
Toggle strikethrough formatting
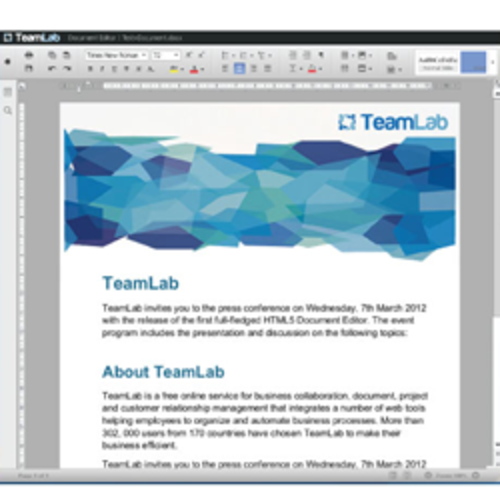click(x=126, y=69)
